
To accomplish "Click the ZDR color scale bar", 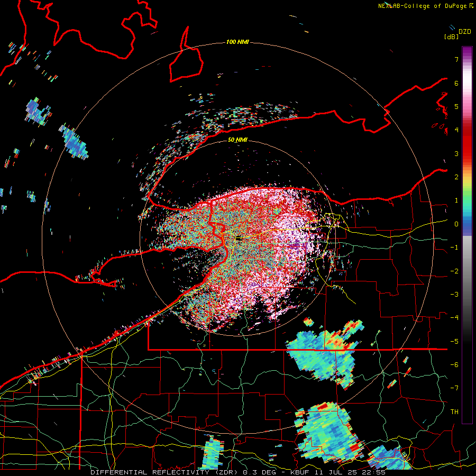I will (467, 235).
